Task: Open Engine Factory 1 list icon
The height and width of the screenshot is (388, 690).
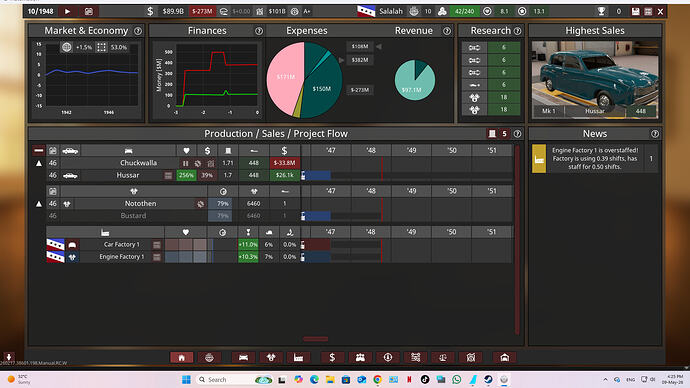Action: 157,257
